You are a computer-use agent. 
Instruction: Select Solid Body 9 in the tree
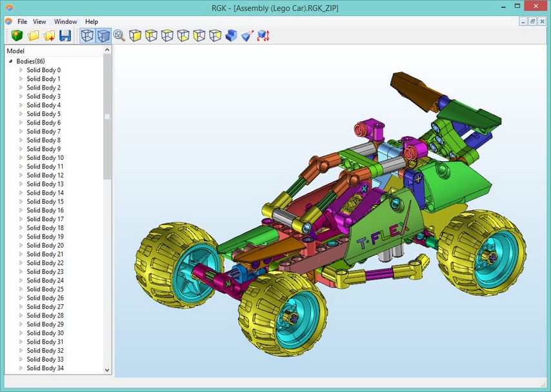(43, 149)
